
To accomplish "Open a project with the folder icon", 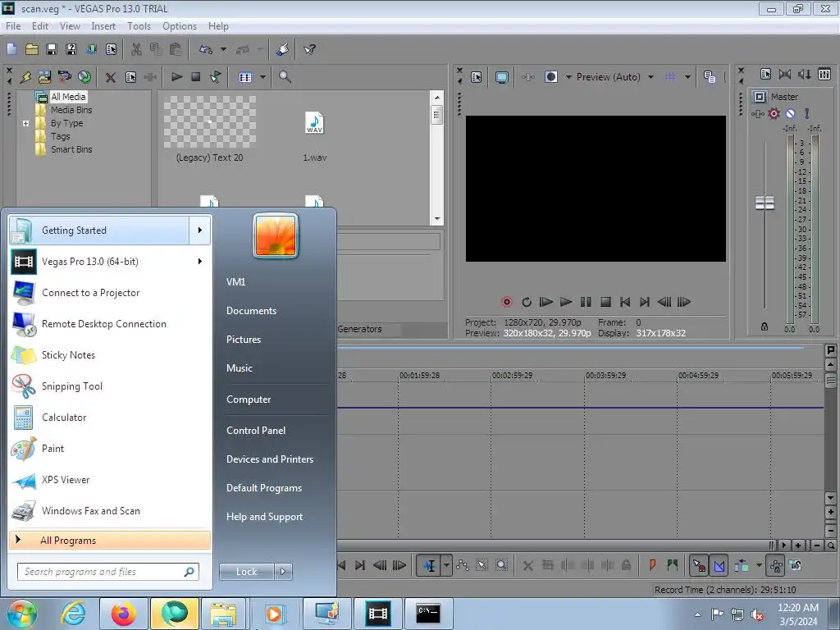I will tap(32, 49).
